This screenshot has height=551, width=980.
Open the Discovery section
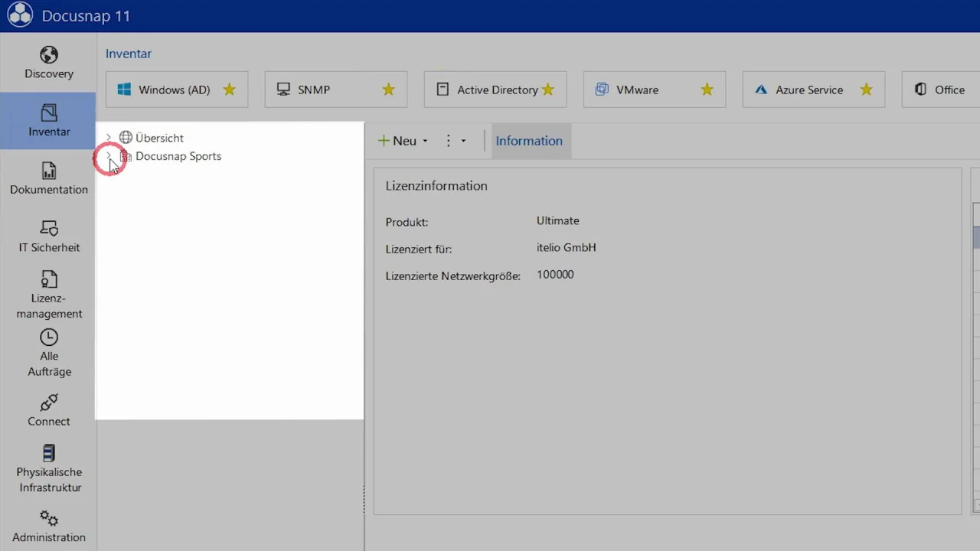[x=48, y=64]
